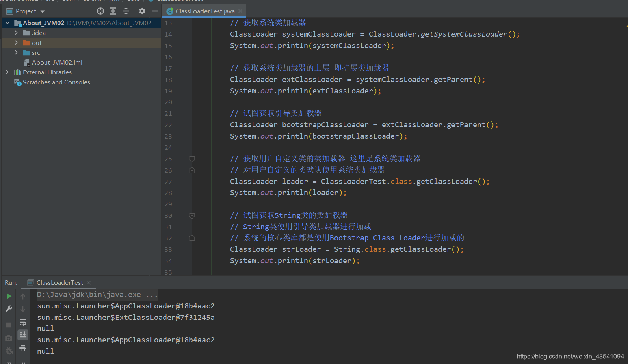Click line number 14 in gutter
The width and height of the screenshot is (628, 364).
coord(168,35)
